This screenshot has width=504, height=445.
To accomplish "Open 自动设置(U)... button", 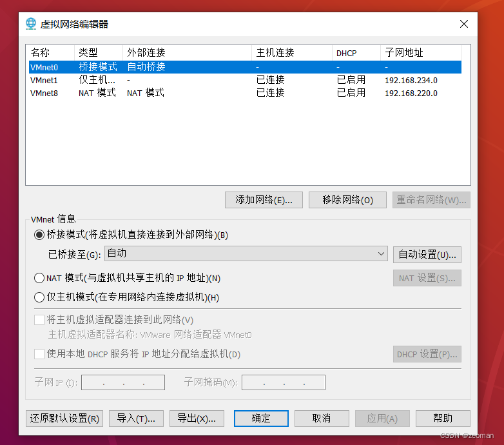I will point(427,255).
